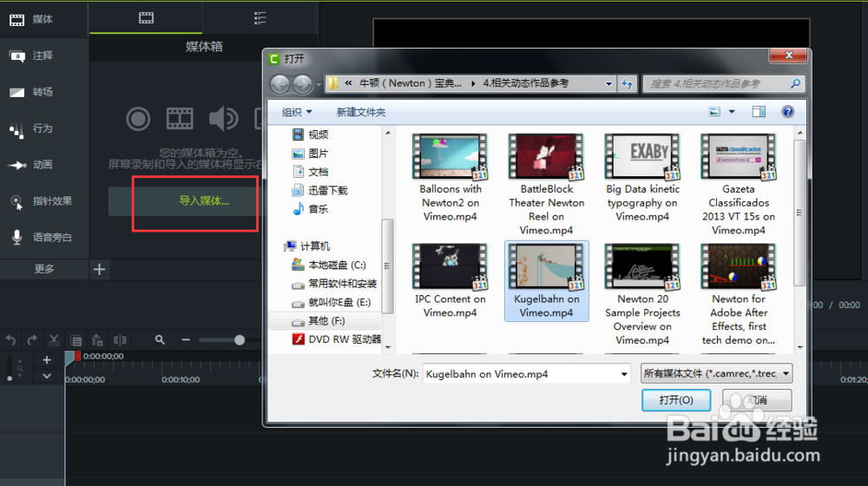Click the 打开(O) Open button

click(x=676, y=400)
